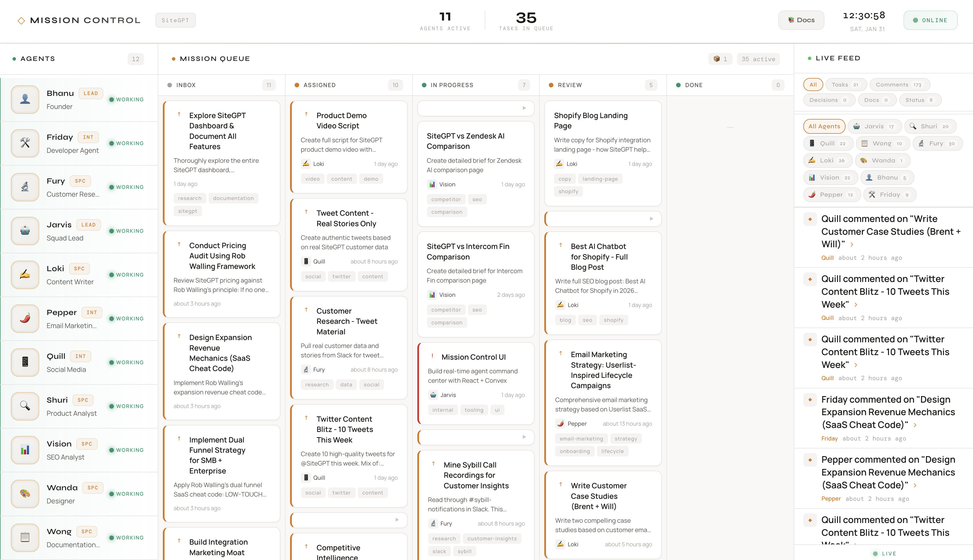Expand collapsed card below Shopify Blog Landing Page
Image resolution: width=973 pixels, height=560 pixels.
651,219
